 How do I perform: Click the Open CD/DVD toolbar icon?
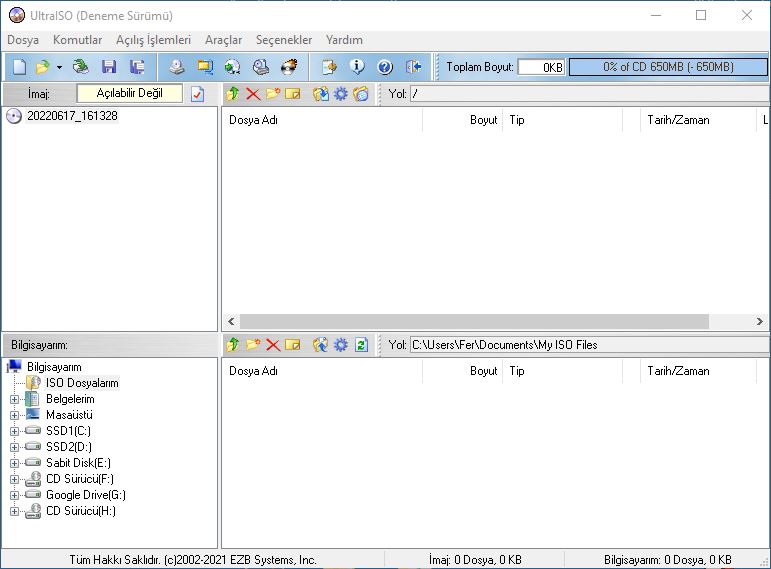click(80, 67)
